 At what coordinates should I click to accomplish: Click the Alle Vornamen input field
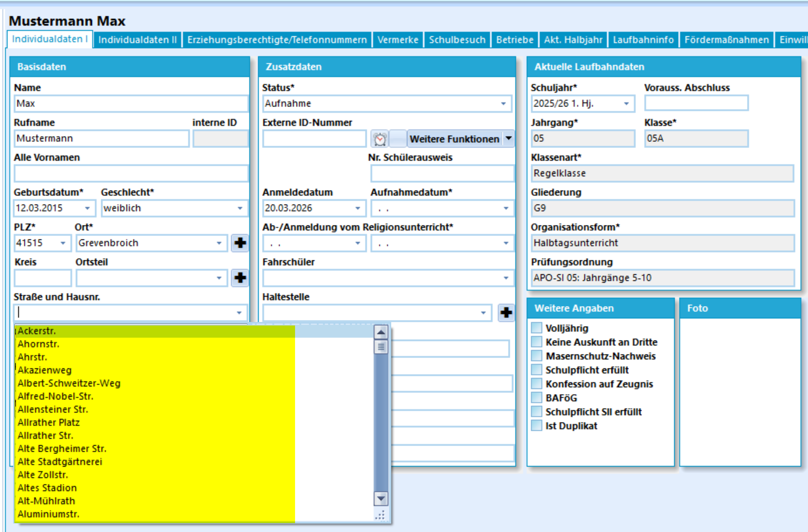131,174
